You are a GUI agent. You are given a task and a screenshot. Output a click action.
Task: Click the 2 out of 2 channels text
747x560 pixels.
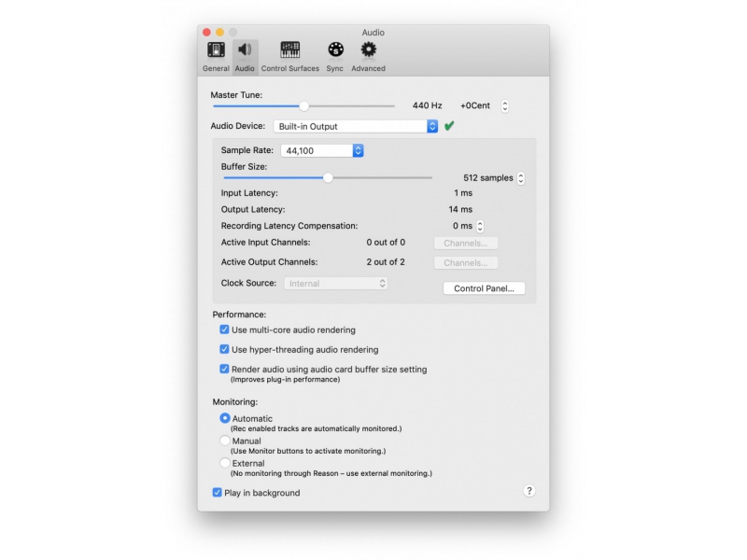click(x=386, y=262)
